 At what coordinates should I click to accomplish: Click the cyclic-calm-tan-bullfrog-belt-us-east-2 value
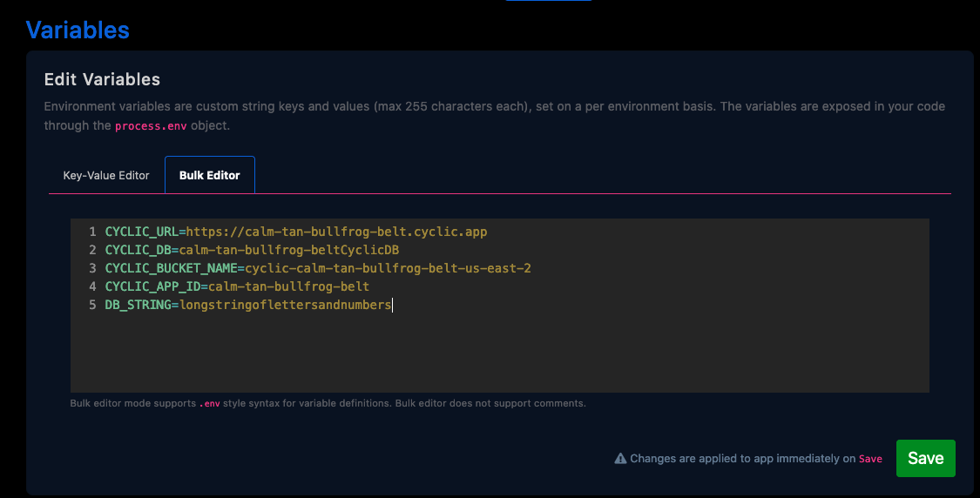pyautogui.click(x=388, y=268)
